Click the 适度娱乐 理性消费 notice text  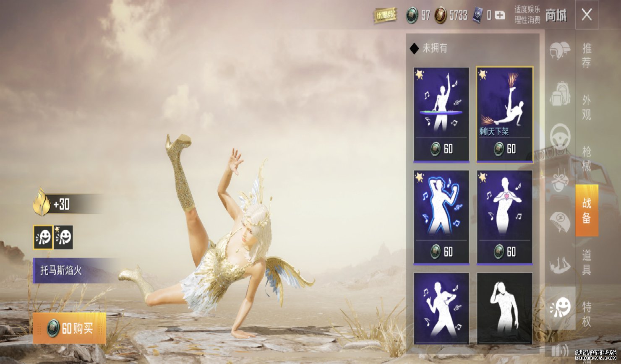click(527, 15)
